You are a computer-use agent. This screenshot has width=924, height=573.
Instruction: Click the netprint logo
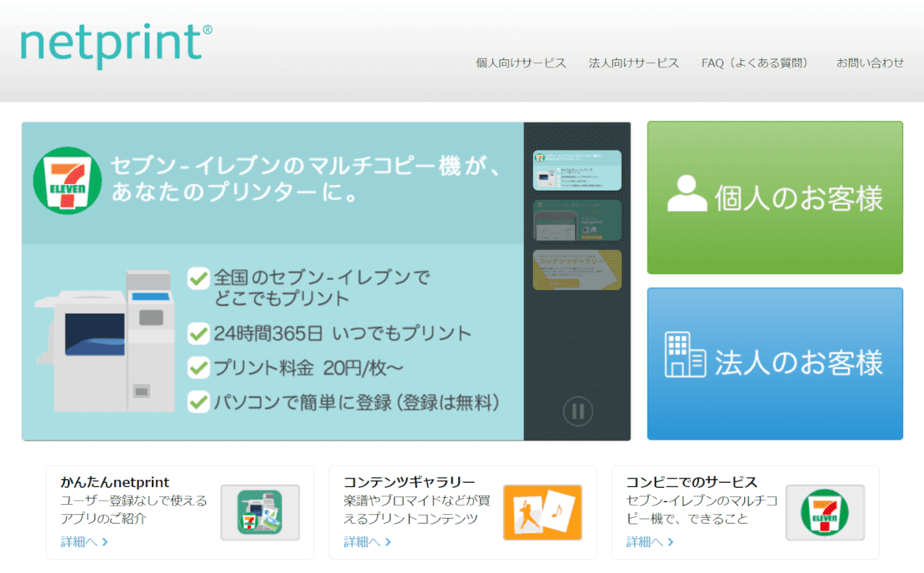pyautogui.click(x=116, y=47)
